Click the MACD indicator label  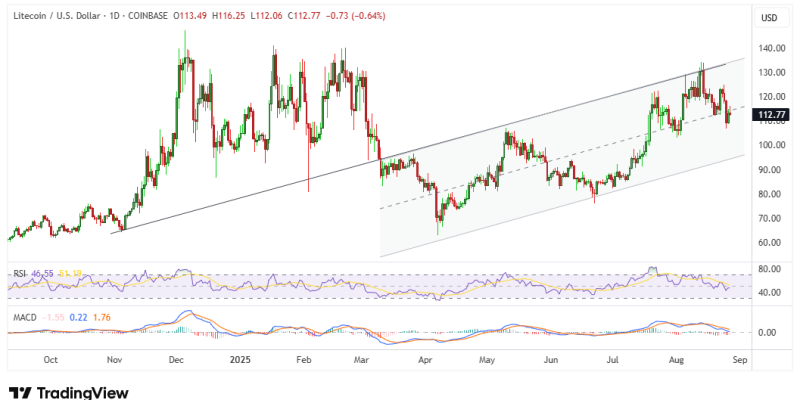(24, 317)
